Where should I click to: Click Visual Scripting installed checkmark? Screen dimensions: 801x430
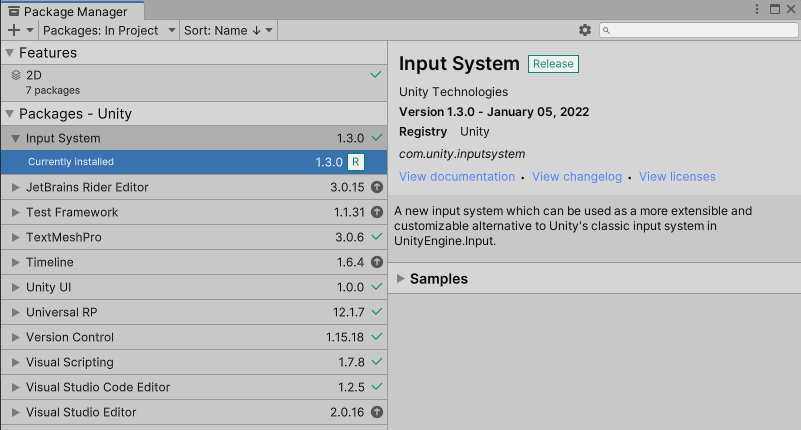click(377, 362)
